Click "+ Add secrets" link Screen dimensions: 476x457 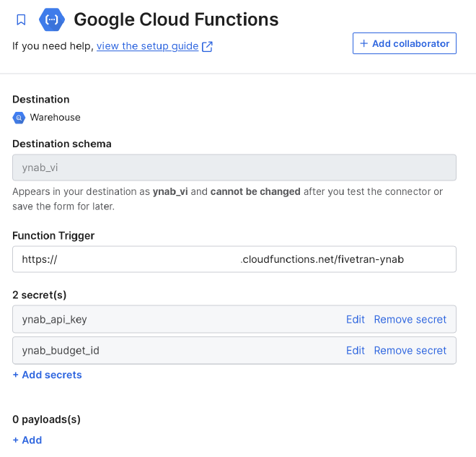tap(48, 375)
